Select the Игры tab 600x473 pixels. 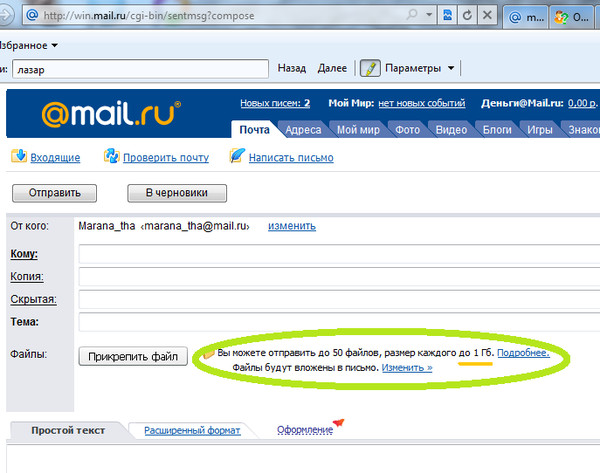[540, 130]
